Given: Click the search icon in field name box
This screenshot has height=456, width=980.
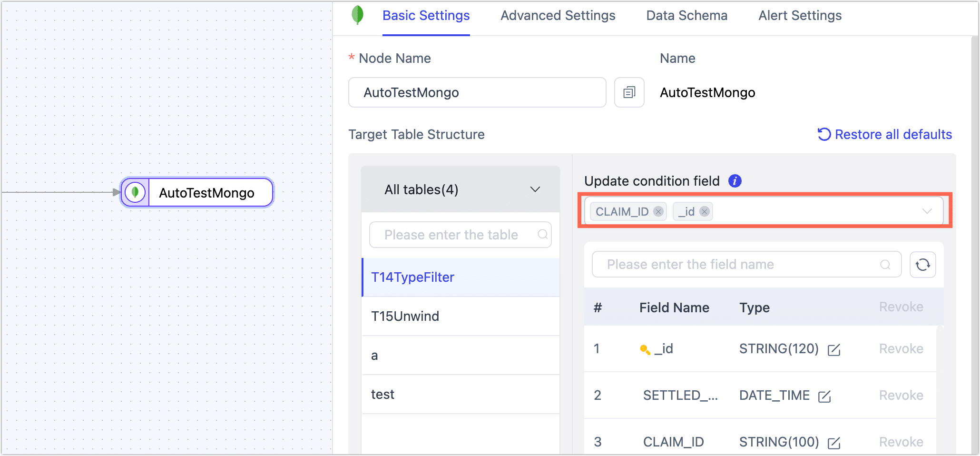Looking at the screenshot, I should click(885, 265).
